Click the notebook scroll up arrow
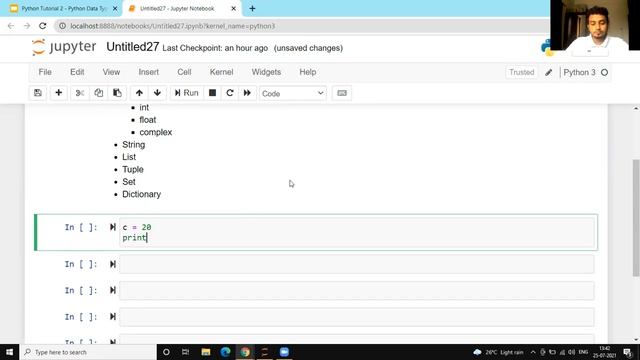Screen dimensions: 640x360 (x=636, y=108)
